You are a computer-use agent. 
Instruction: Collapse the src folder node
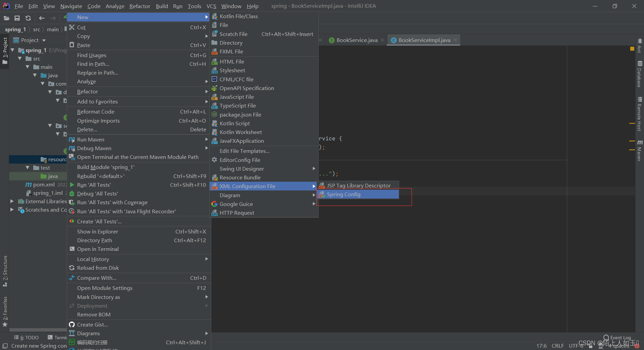pos(20,58)
